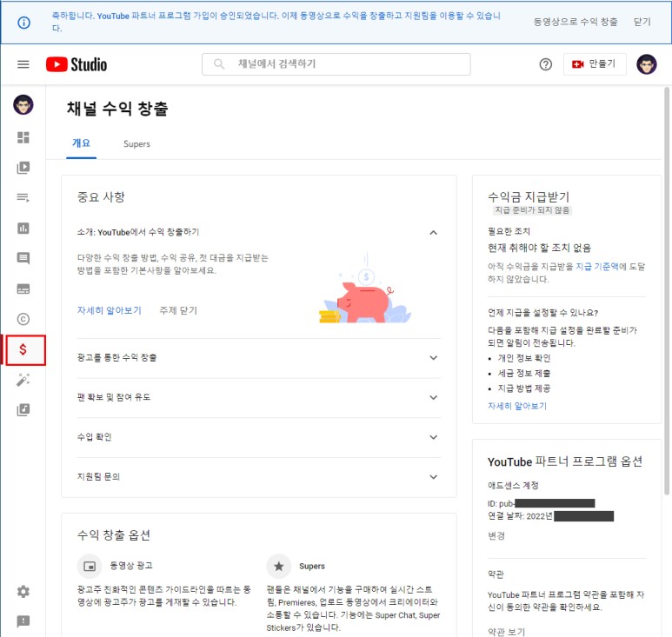Open the Copyright sidebar icon
Viewport: 672px width, 637px height.
(x=23, y=319)
